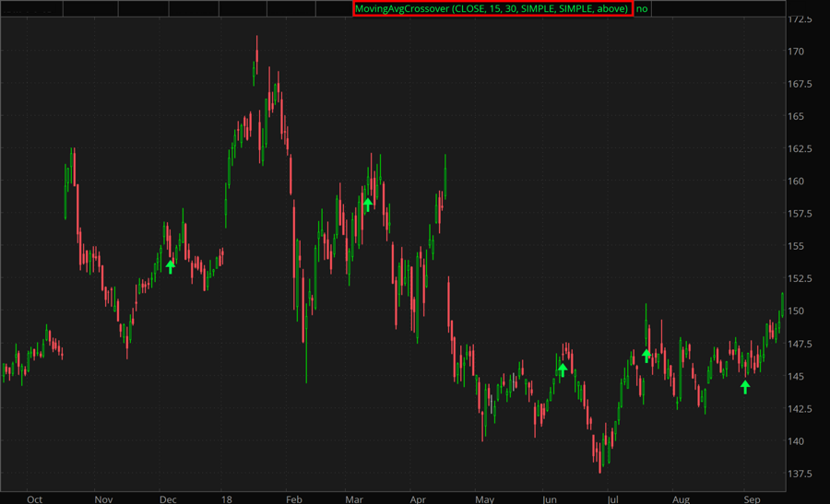Viewport: 830px width, 504px height.
Task: Click the Aug label on the time axis
Action: pyautogui.click(x=681, y=498)
